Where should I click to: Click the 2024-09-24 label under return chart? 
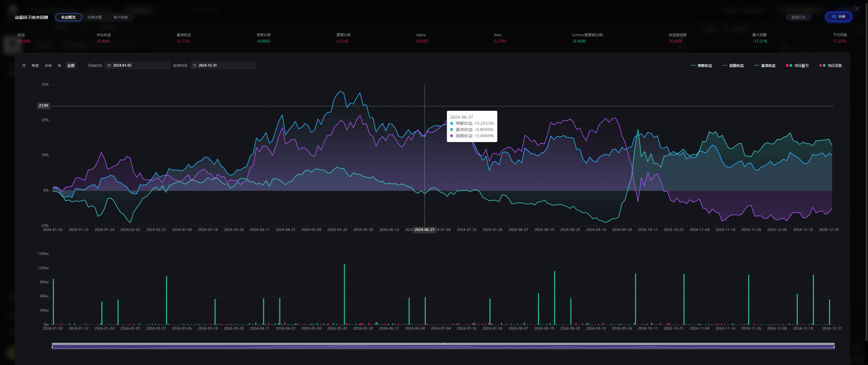[x=622, y=230]
